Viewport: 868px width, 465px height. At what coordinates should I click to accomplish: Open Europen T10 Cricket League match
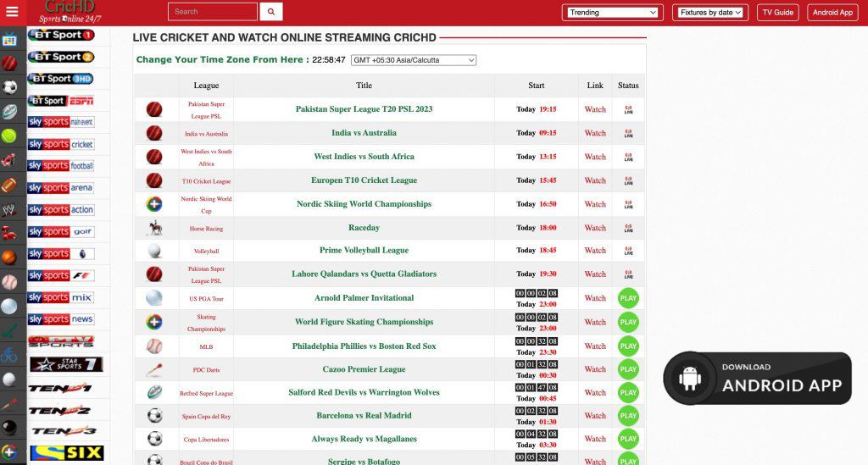pyautogui.click(x=364, y=180)
